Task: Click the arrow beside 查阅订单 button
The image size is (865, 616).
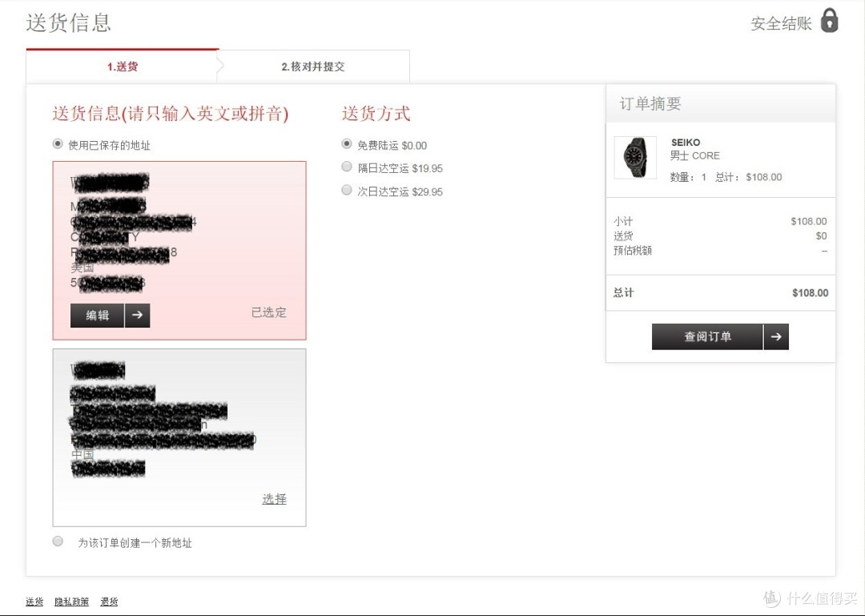Action: 776,336
